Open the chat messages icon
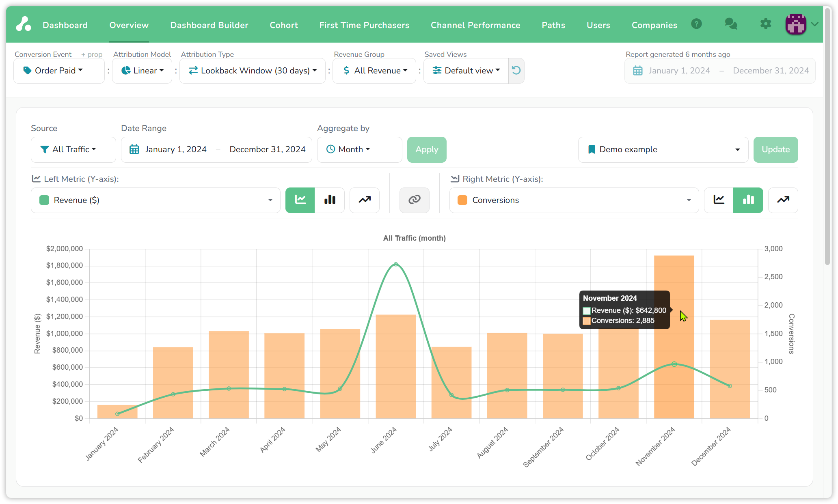Viewport: 838px width, 504px height. point(731,24)
